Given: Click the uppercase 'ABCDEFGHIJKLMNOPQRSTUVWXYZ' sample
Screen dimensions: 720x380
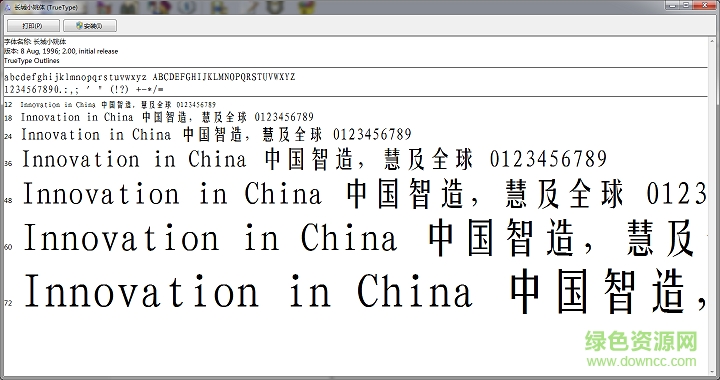Looking at the screenshot, I should click(224, 77).
